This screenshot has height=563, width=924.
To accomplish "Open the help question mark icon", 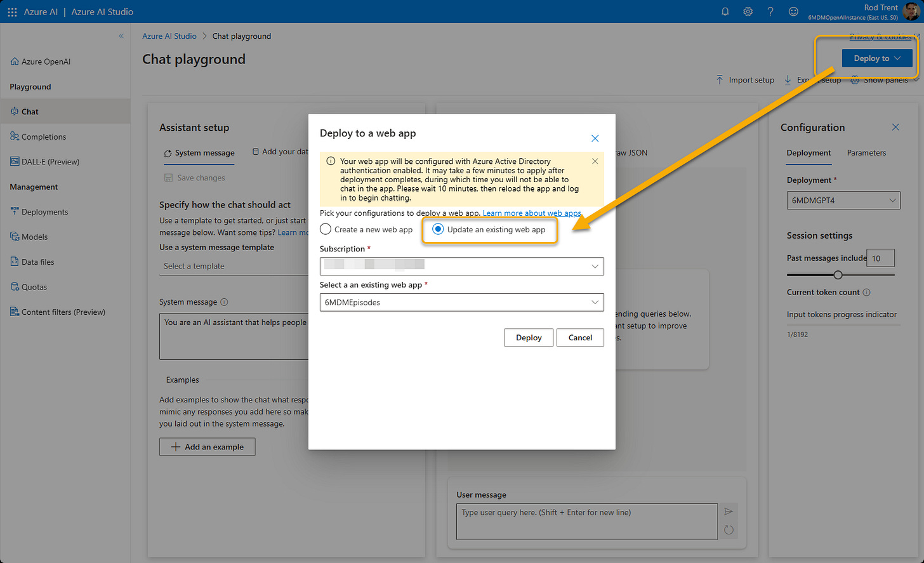I will pos(770,11).
